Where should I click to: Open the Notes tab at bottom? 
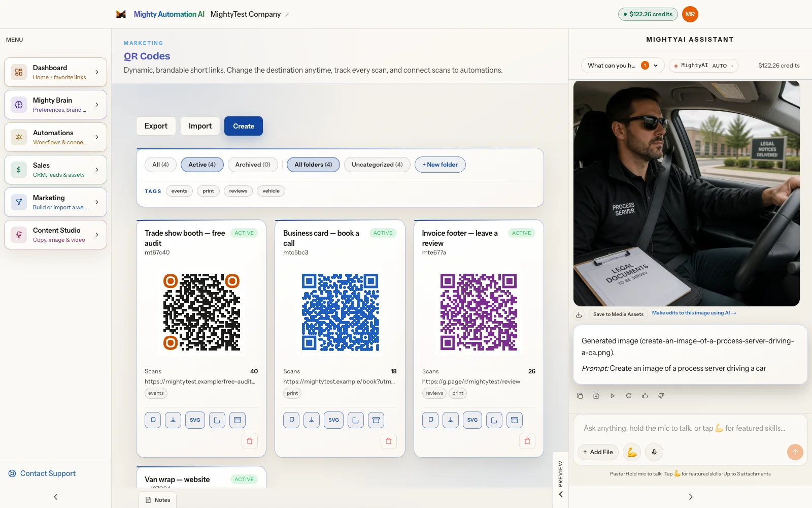(x=157, y=500)
